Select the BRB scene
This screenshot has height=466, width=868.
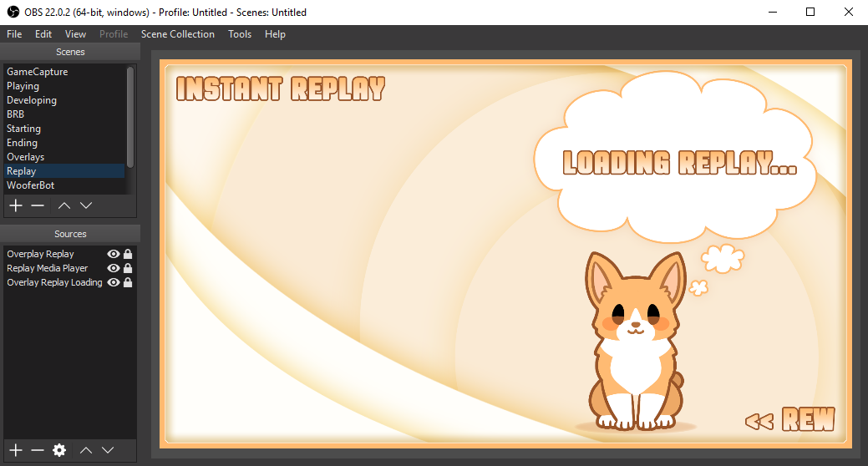point(65,114)
